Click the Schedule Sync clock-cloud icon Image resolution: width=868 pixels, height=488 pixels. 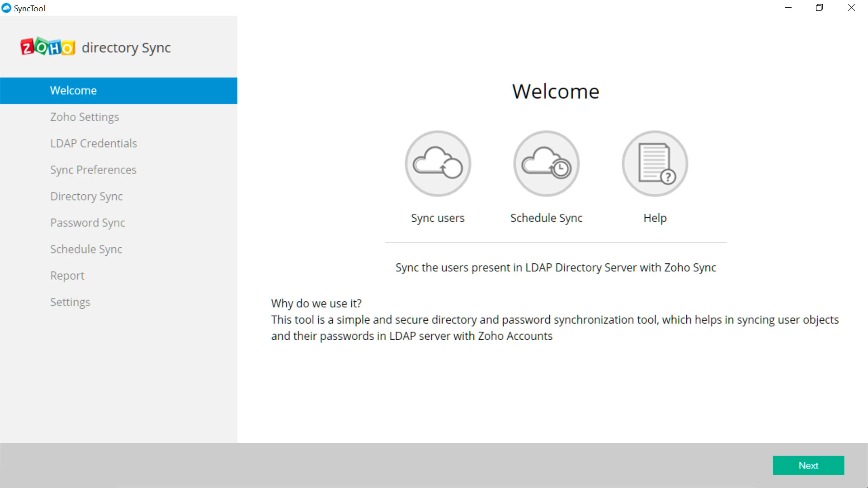[546, 164]
